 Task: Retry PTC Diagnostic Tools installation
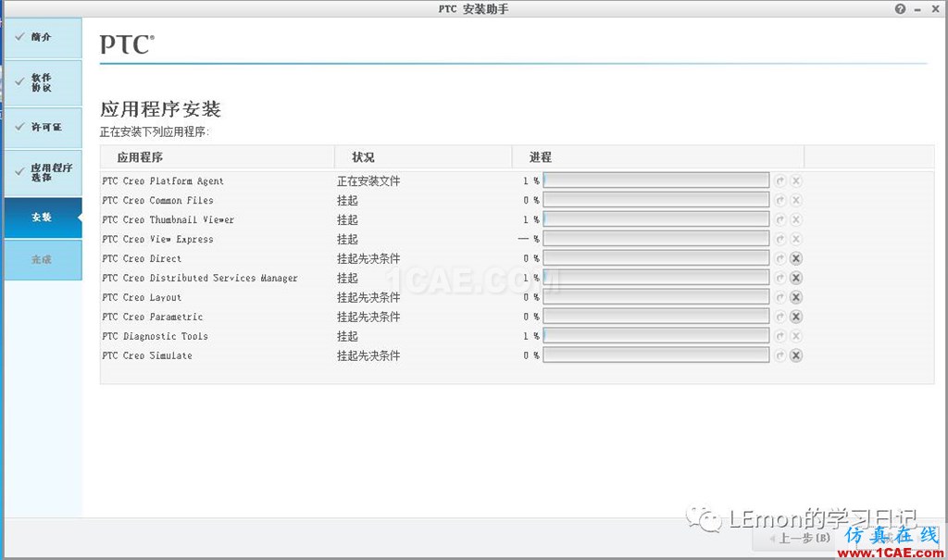point(780,336)
